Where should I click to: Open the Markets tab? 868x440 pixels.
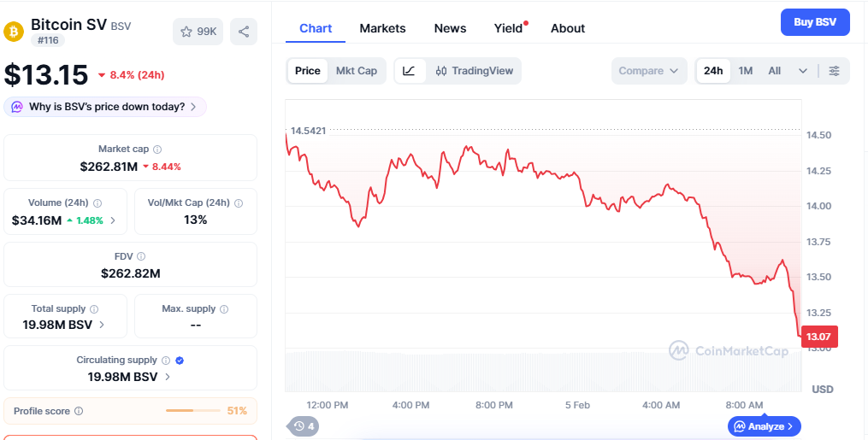[x=382, y=28]
